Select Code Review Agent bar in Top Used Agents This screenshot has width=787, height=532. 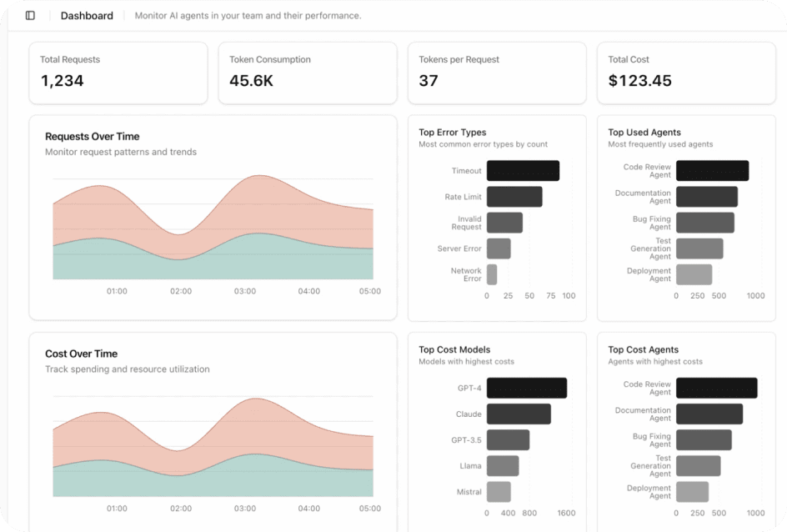(712, 171)
